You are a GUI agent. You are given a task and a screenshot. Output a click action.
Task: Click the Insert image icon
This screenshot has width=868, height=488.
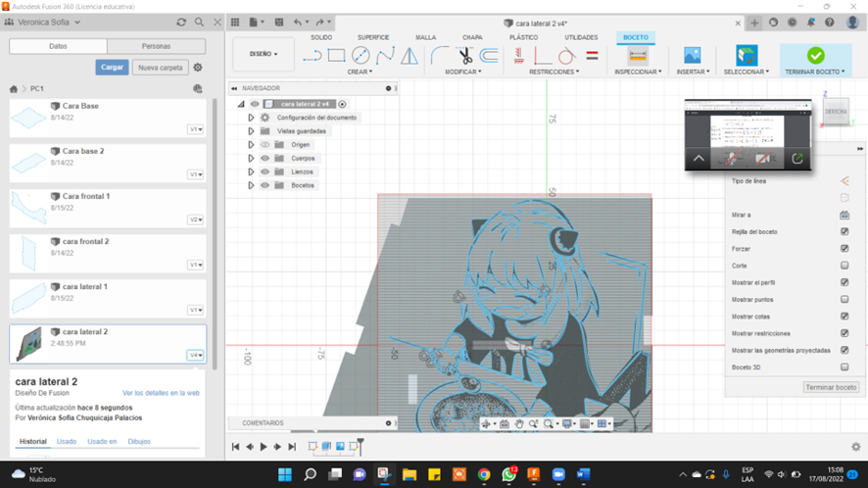(x=692, y=56)
